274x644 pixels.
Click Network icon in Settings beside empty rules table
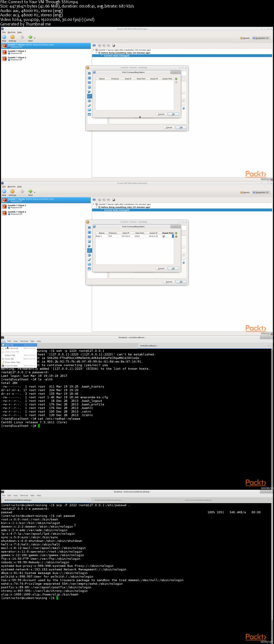(x=89, y=96)
